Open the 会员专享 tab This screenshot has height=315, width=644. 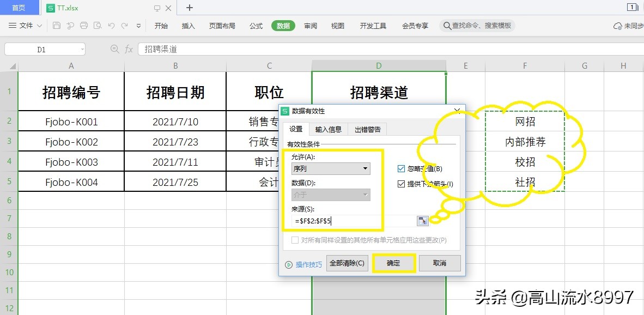coord(415,26)
